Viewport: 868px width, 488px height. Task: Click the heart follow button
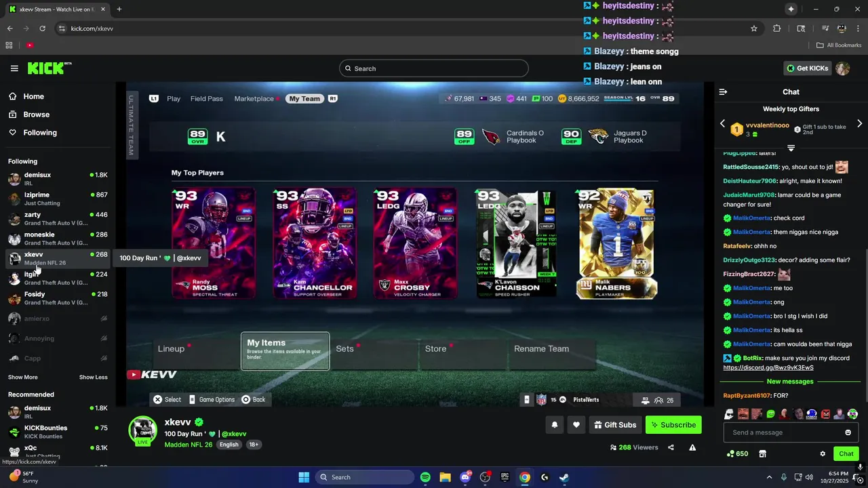[x=576, y=425]
